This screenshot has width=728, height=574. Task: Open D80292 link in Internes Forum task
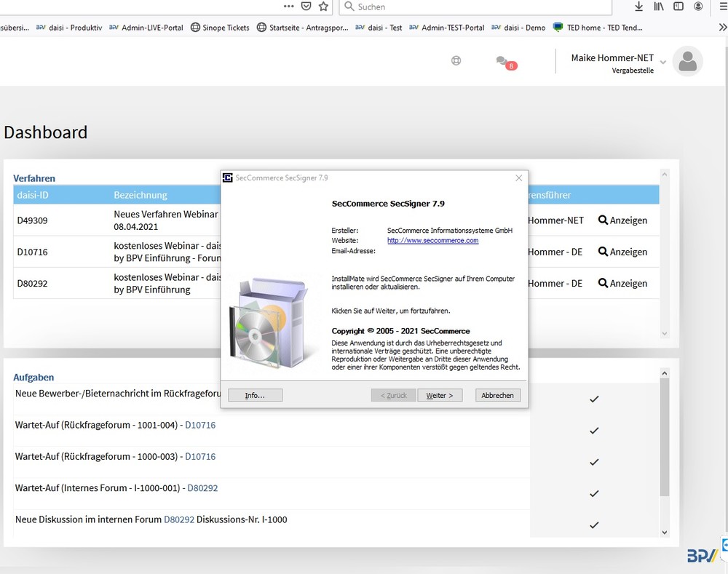pos(202,488)
